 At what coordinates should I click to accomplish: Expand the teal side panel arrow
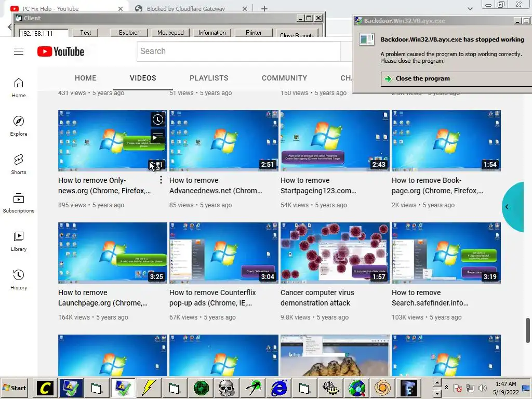pyautogui.click(x=507, y=207)
